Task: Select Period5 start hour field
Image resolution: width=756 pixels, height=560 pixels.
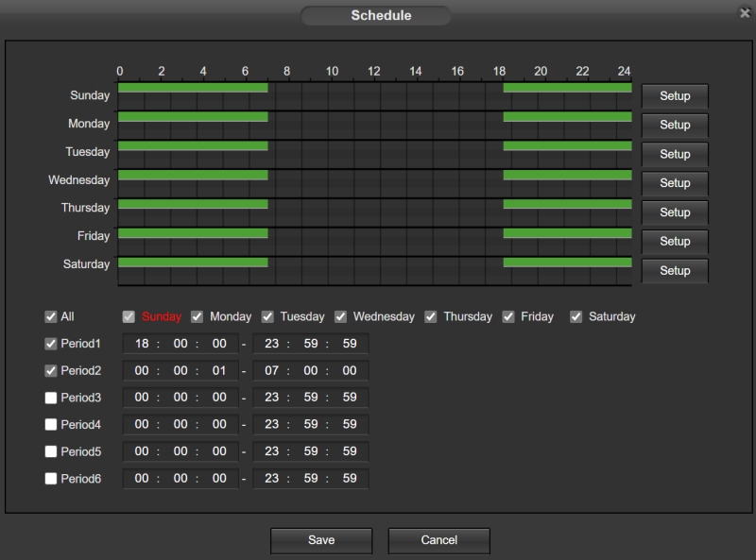Action: (142, 451)
